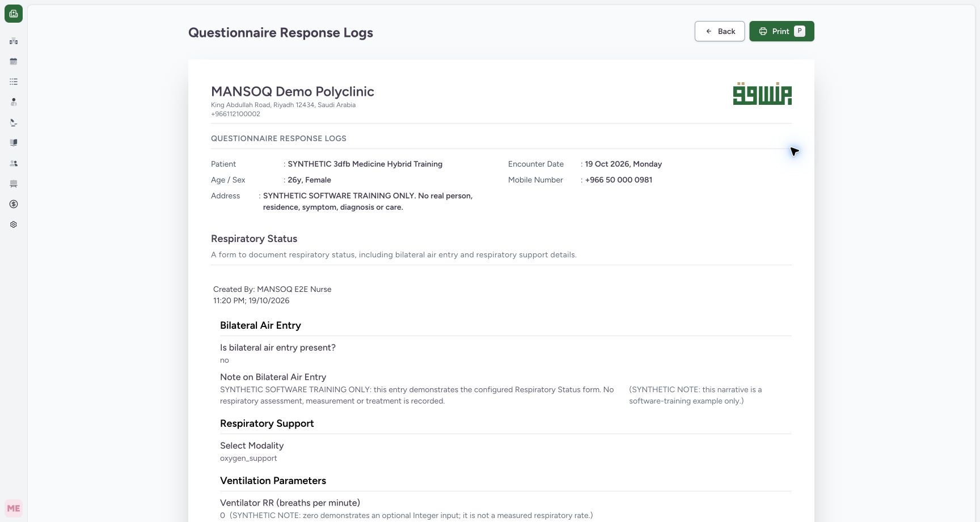Click the green Print button
Image resolution: width=980 pixels, height=522 pixels.
(x=782, y=31)
